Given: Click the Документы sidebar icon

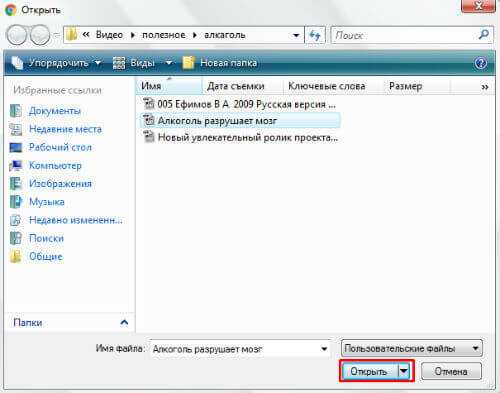Looking at the screenshot, I should 16,111.
